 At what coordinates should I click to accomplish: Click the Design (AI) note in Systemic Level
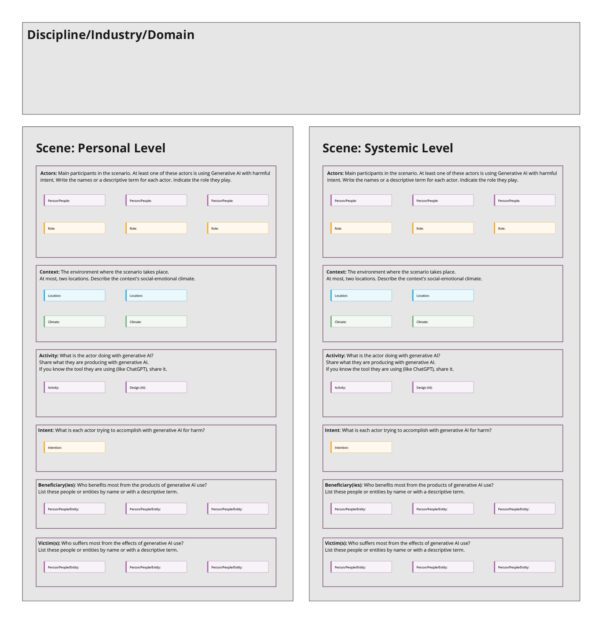point(443,387)
